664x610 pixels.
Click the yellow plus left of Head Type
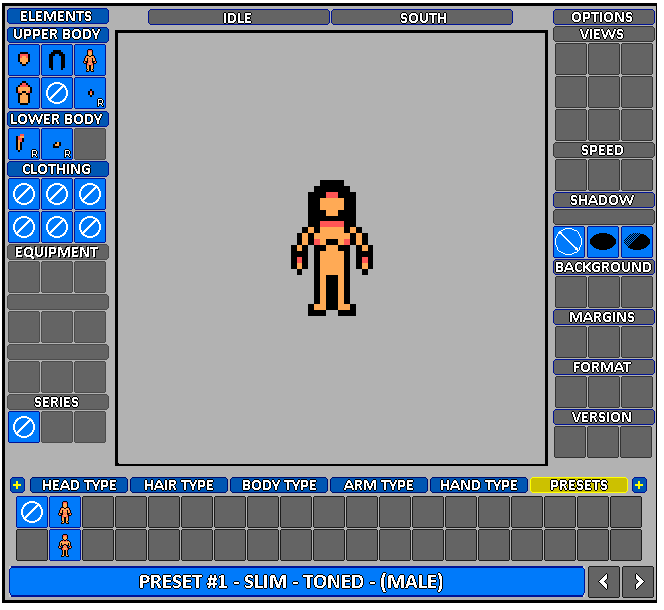click(x=17, y=485)
